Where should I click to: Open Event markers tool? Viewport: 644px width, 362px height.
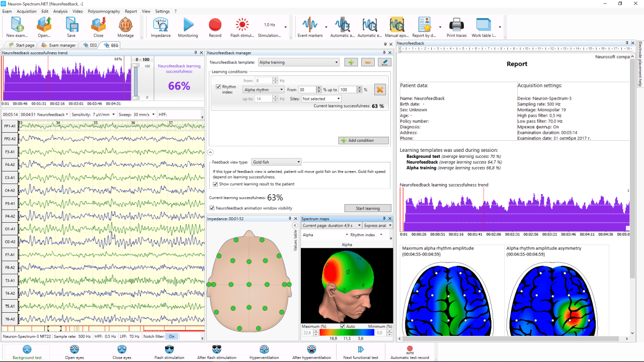(x=309, y=26)
